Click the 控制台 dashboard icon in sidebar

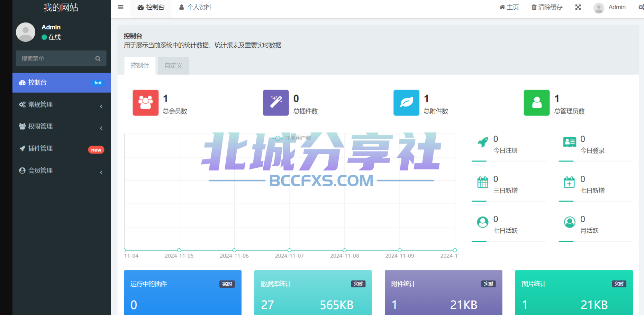(x=22, y=83)
